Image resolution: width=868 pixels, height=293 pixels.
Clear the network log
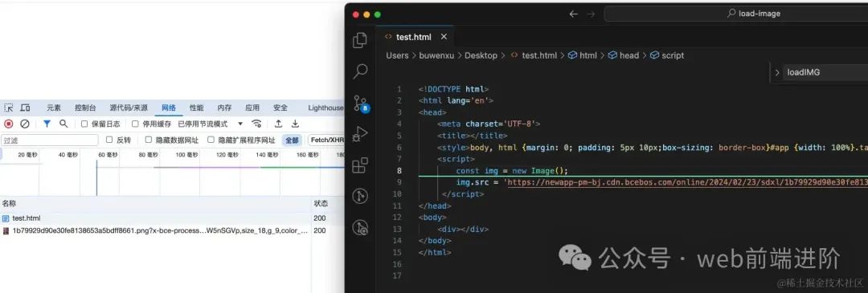pyautogui.click(x=25, y=124)
